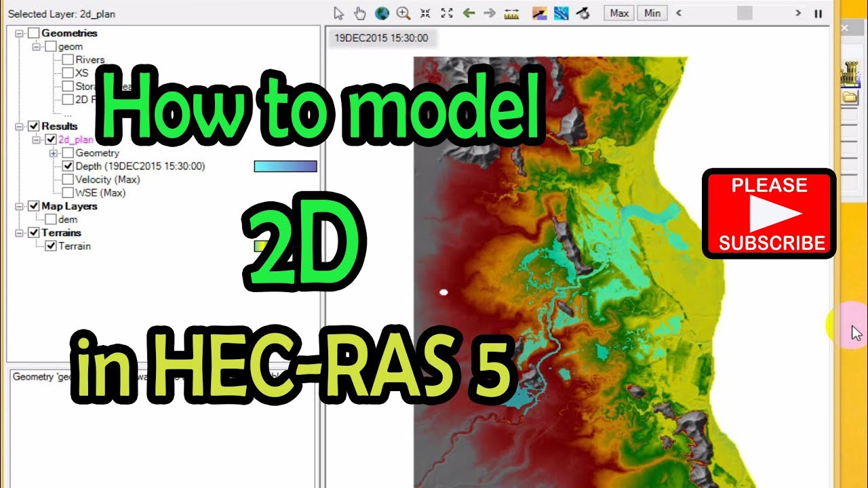
Task: Enable the Velocity (Max) checkbox
Action: pos(68,180)
